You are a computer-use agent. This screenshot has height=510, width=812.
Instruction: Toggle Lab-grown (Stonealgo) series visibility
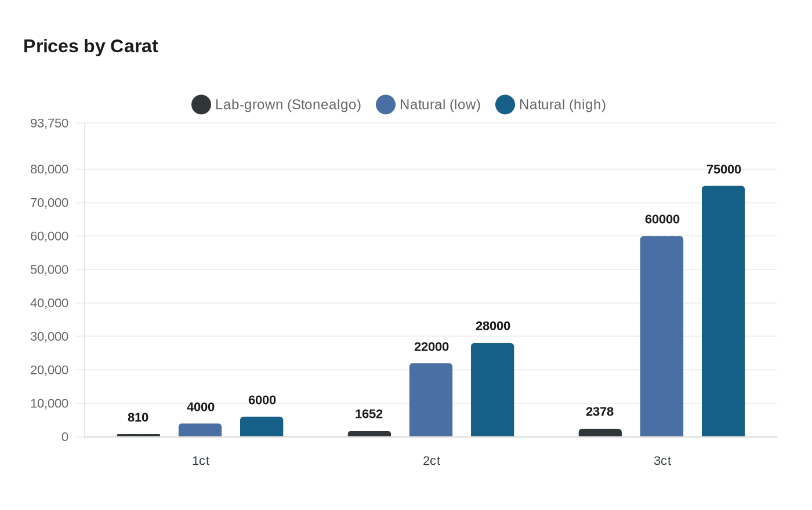pyautogui.click(x=288, y=104)
